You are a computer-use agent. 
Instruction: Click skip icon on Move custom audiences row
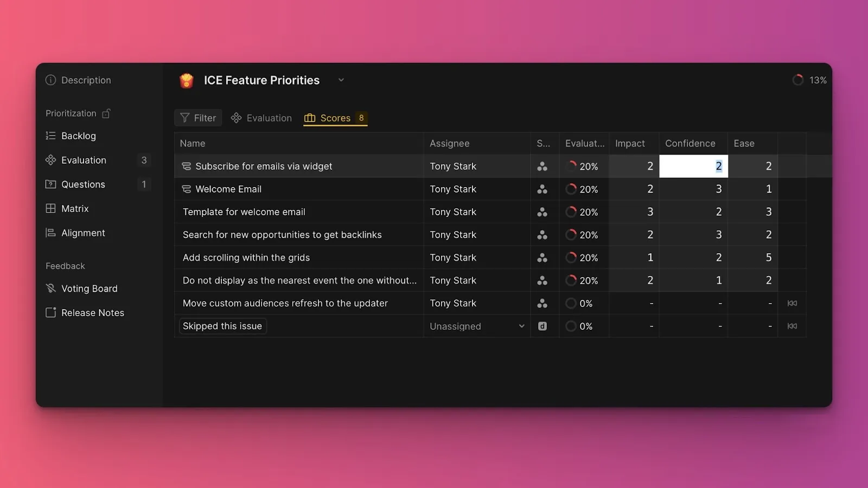pyautogui.click(x=792, y=304)
